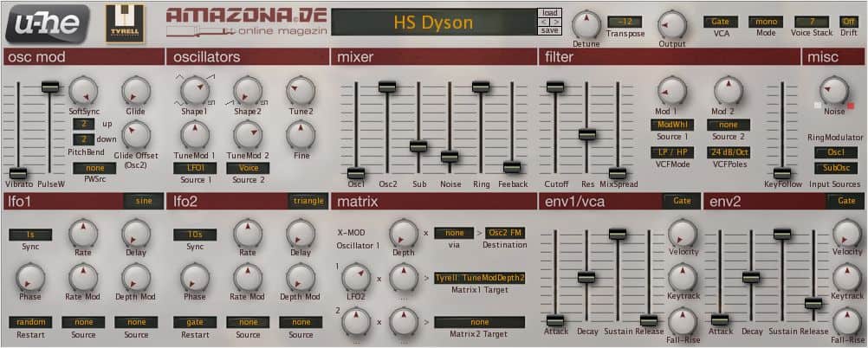
Task: Click the filter Mod 1 knob
Action: coord(672,90)
